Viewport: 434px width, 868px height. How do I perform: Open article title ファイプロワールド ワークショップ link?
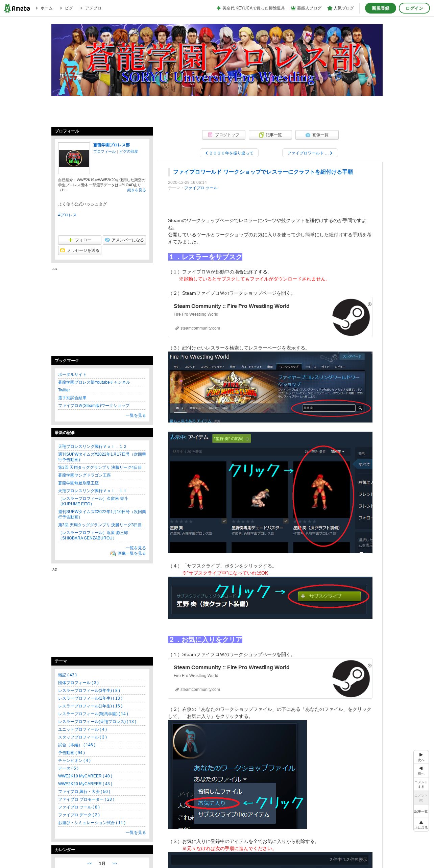click(263, 172)
